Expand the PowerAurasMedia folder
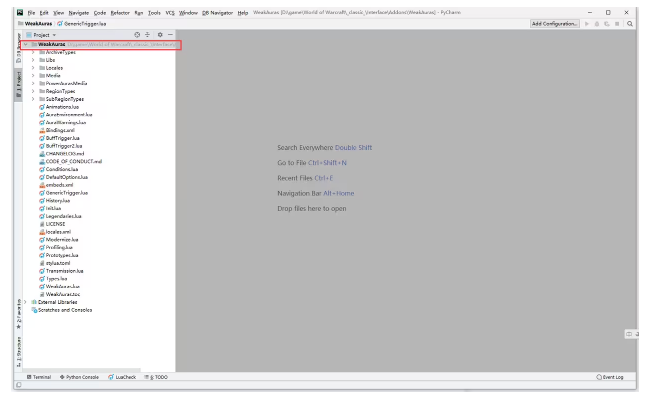Viewport: 655px width, 398px height. (33, 84)
